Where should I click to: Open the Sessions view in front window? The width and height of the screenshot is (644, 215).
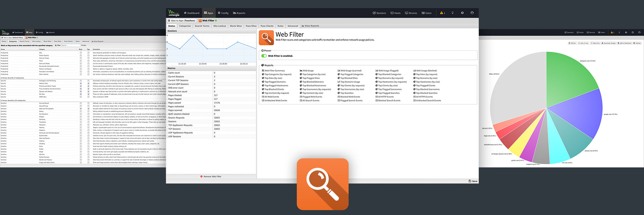(379, 13)
